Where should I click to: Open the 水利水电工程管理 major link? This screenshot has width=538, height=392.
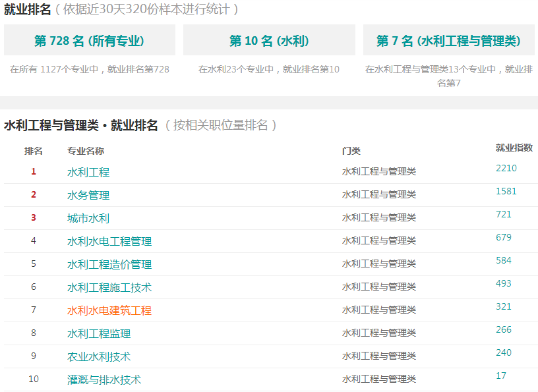point(109,241)
